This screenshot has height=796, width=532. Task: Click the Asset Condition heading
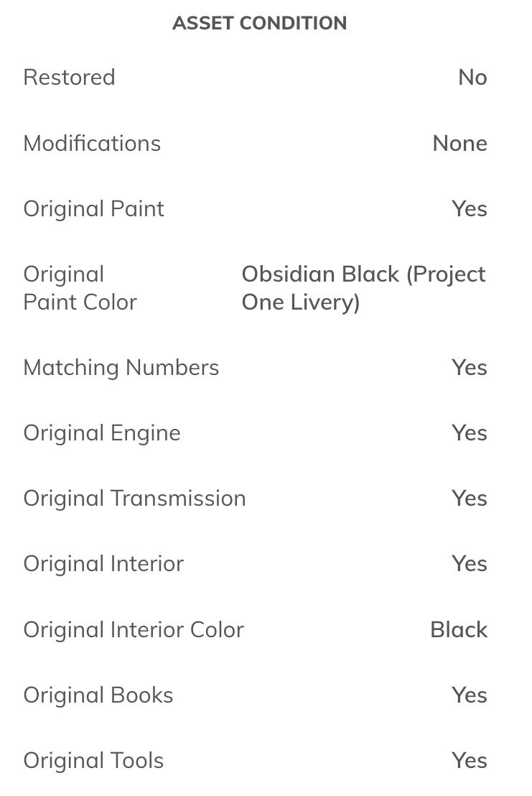tap(259, 23)
